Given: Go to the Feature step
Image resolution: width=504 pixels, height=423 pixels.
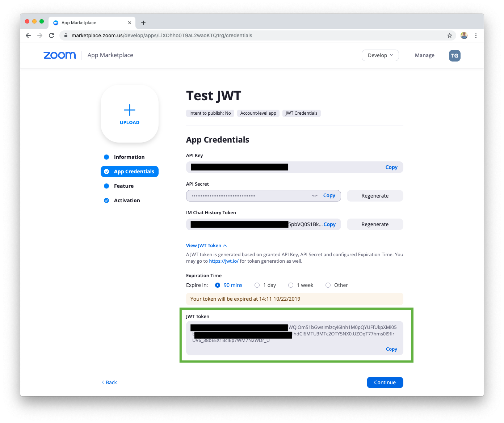Looking at the screenshot, I should click(124, 186).
